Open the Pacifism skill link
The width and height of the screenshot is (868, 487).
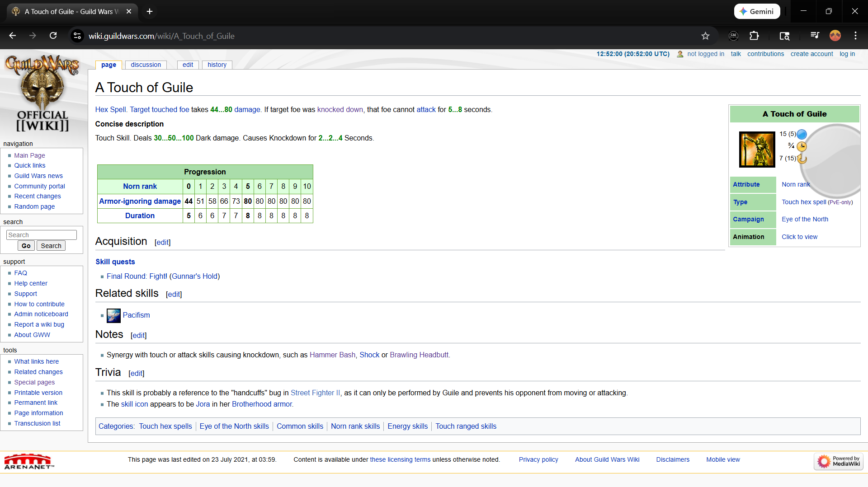(136, 315)
